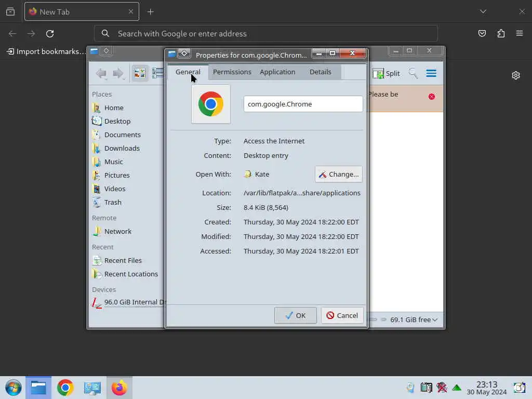The width and height of the screenshot is (532, 399).
Task: Reload the Firefox page
Action: [50, 34]
